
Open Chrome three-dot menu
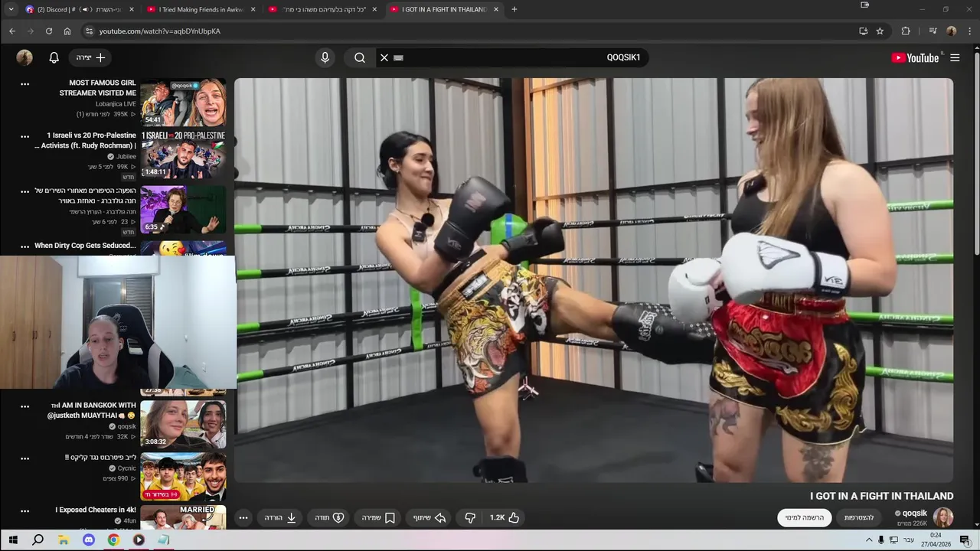point(970,31)
